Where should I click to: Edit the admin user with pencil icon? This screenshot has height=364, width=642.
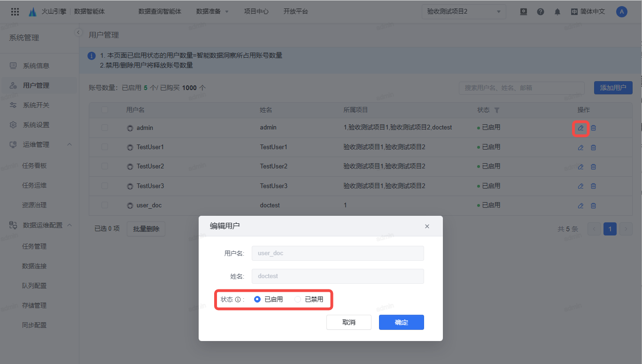580,128
